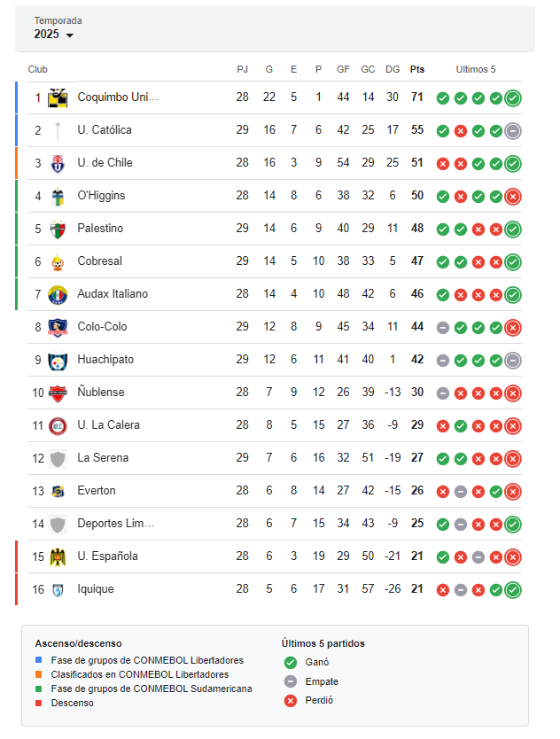Click the Cobresal team name

click(x=100, y=261)
